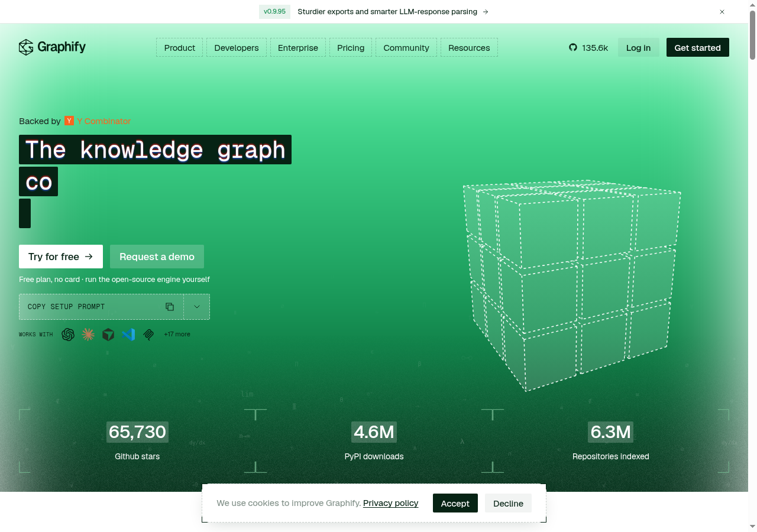Click the copy icon for the setup prompt
This screenshot has height=532, width=757.
pos(170,307)
